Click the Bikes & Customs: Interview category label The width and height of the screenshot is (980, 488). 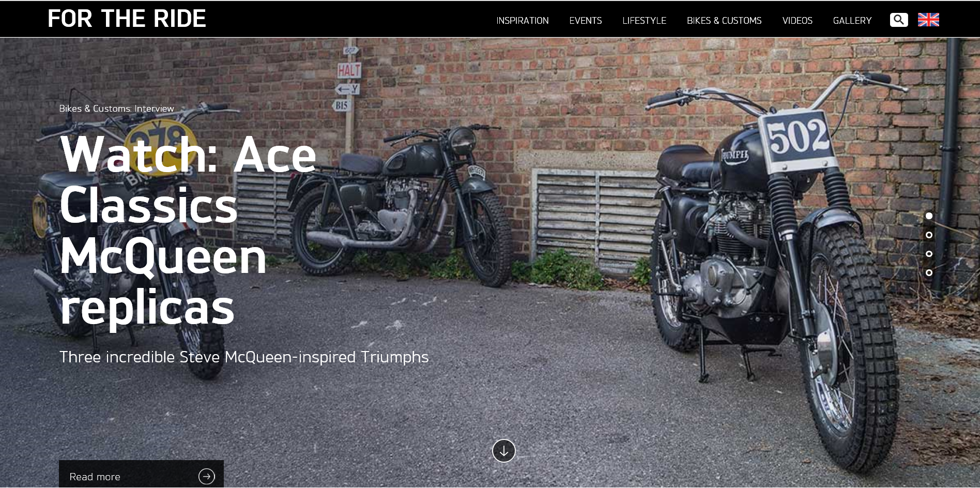(116, 109)
